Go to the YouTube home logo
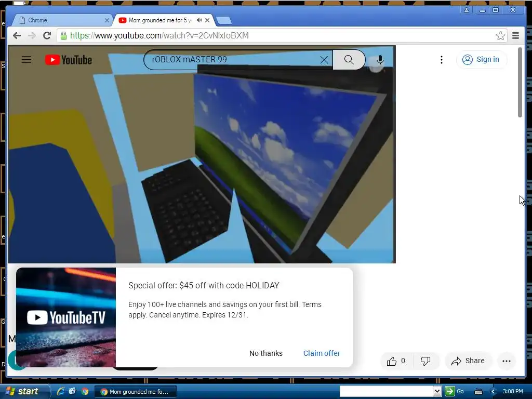The width and height of the screenshot is (532, 399). point(69,60)
